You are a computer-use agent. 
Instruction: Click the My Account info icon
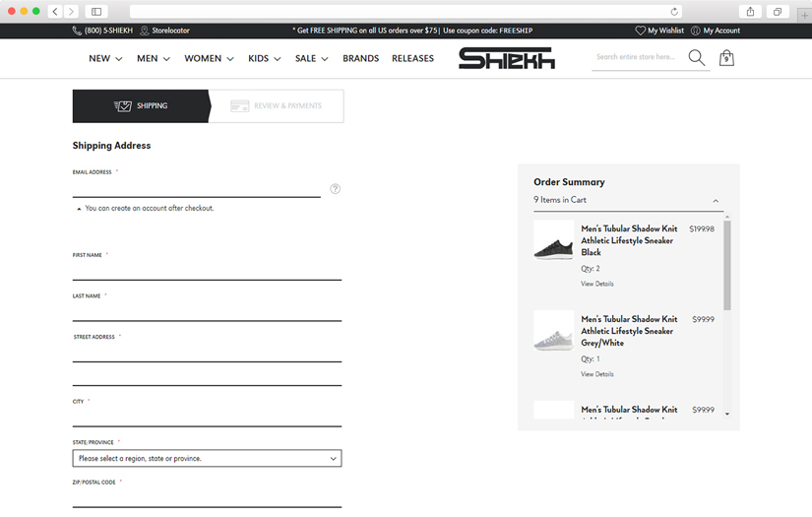(x=696, y=31)
